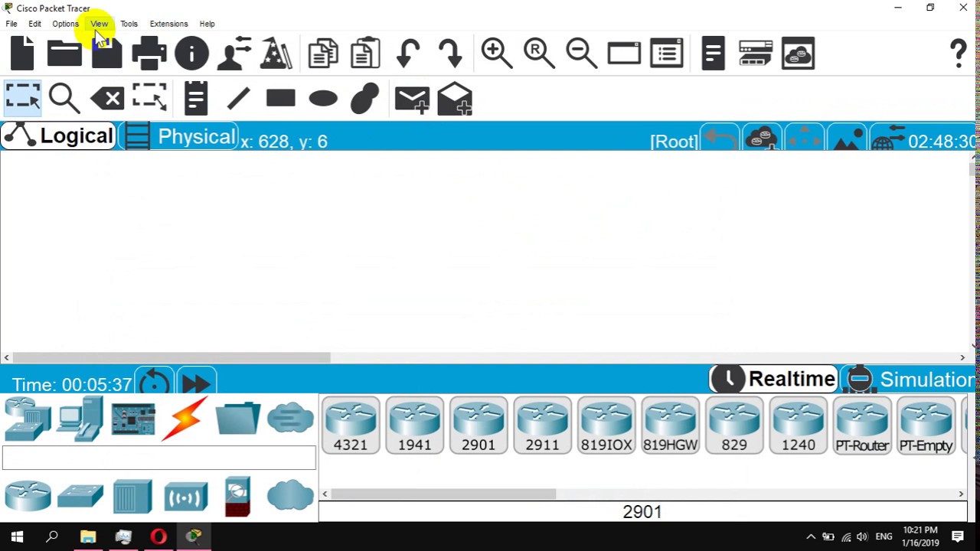
Task: Click the Fast Forward Time button
Action: pos(196,383)
